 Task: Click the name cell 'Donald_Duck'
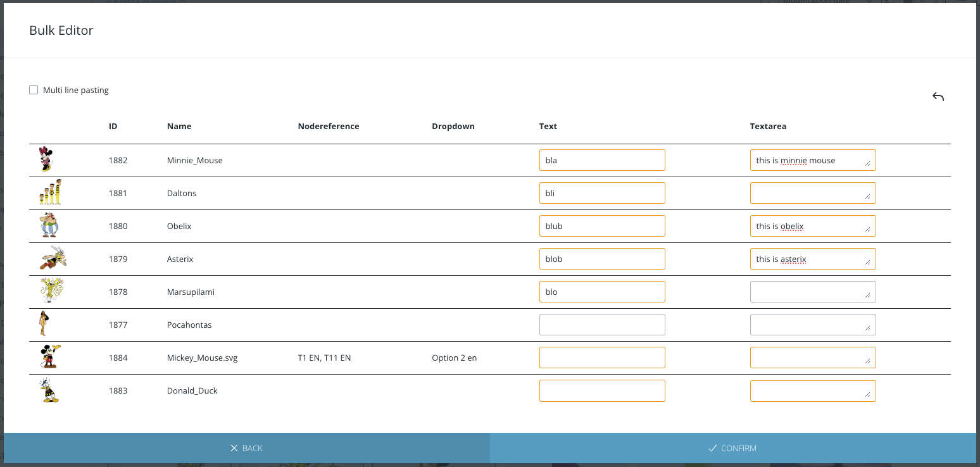[x=192, y=390]
